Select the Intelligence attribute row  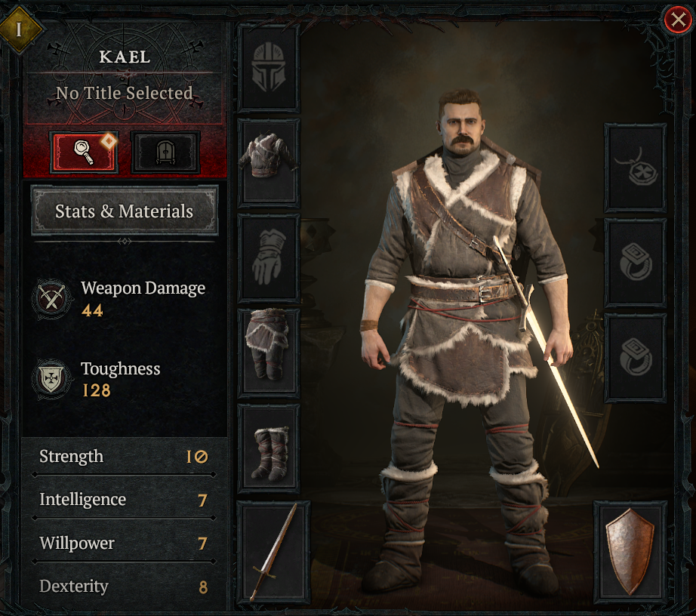pos(125,500)
